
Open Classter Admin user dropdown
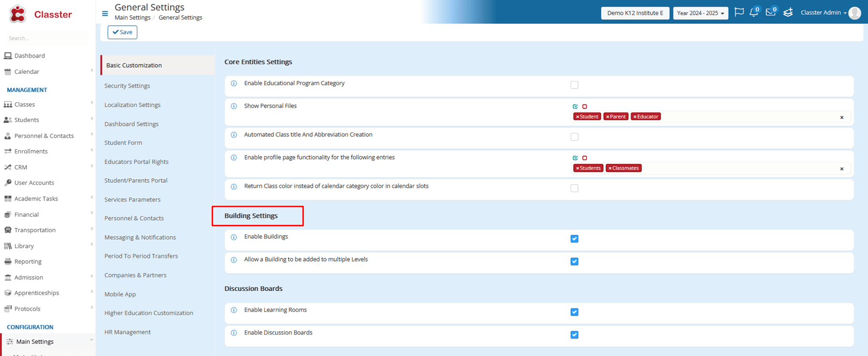click(x=823, y=13)
